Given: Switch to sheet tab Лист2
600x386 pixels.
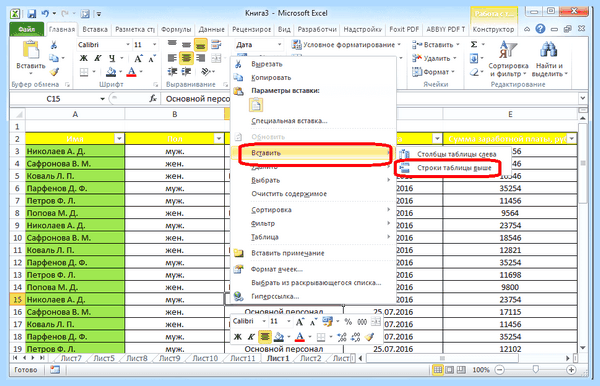Looking at the screenshot, I should pyautogui.click(x=311, y=358).
